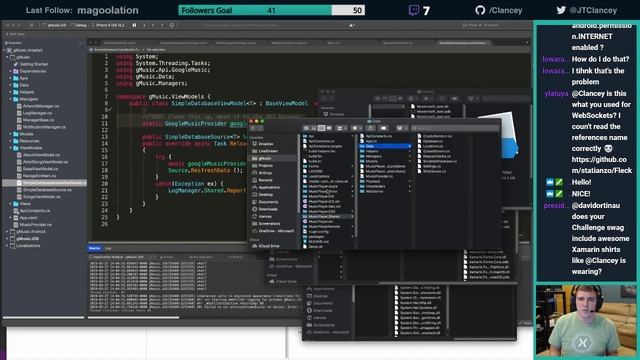Switch Finder to gallery view

(329, 128)
